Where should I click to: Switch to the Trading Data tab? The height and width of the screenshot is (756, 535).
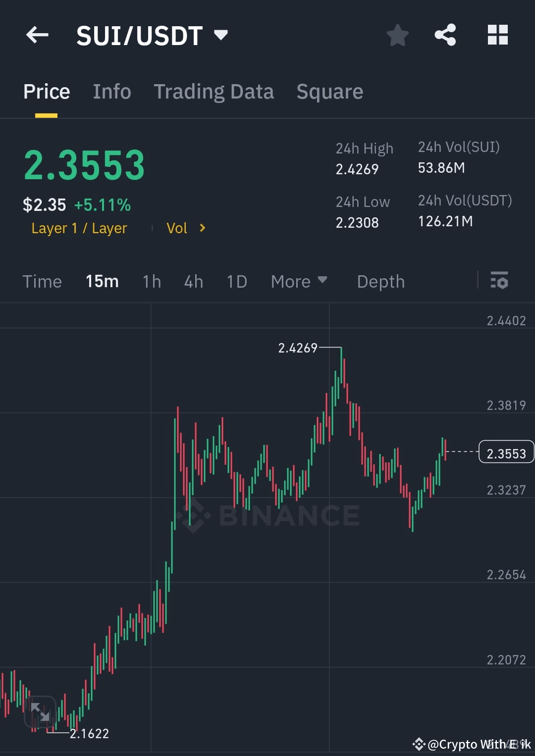point(214,92)
